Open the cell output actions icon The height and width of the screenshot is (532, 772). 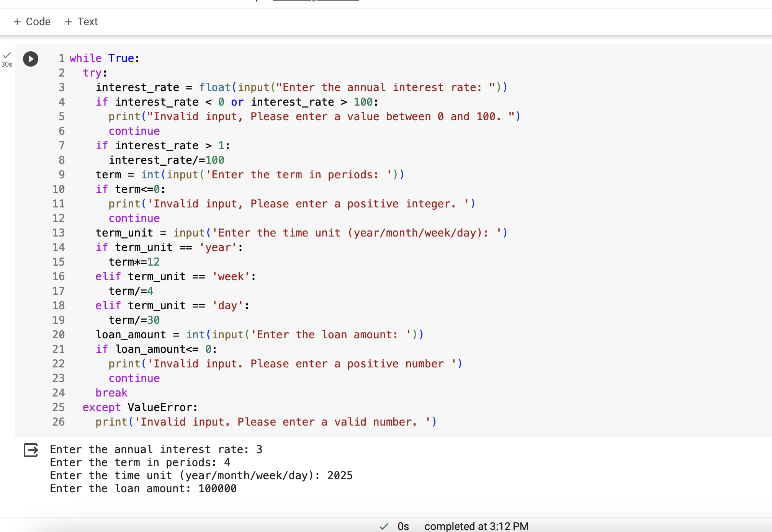(31, 450)
